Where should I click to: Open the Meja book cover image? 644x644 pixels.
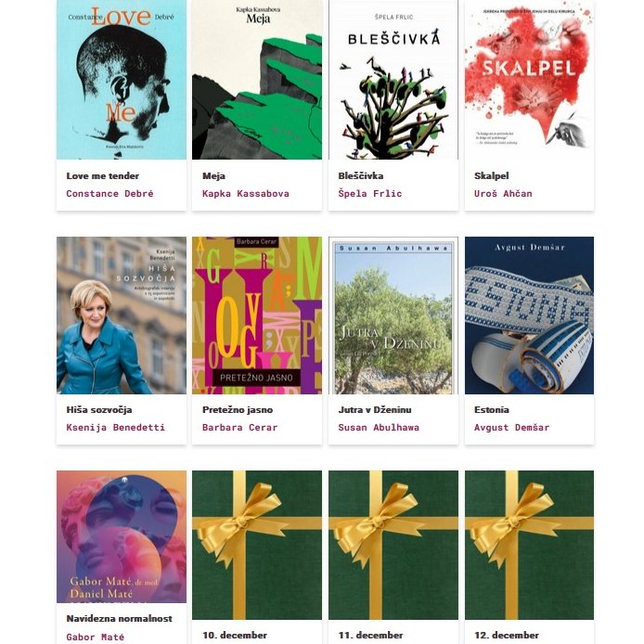257,79
